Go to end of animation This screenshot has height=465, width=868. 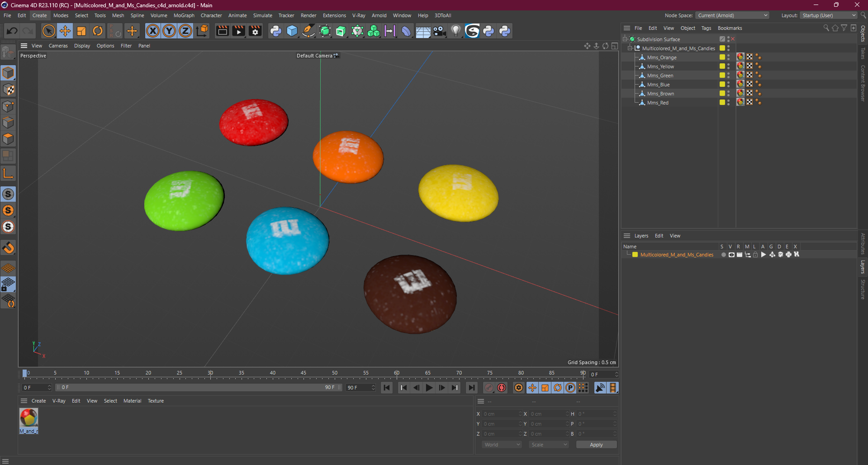[471, 388]
